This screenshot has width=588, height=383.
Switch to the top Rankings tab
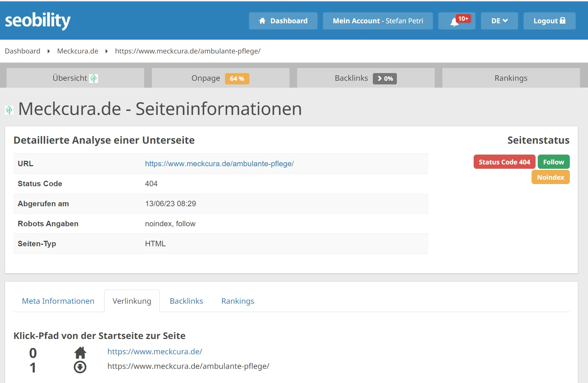coord(511,78)
